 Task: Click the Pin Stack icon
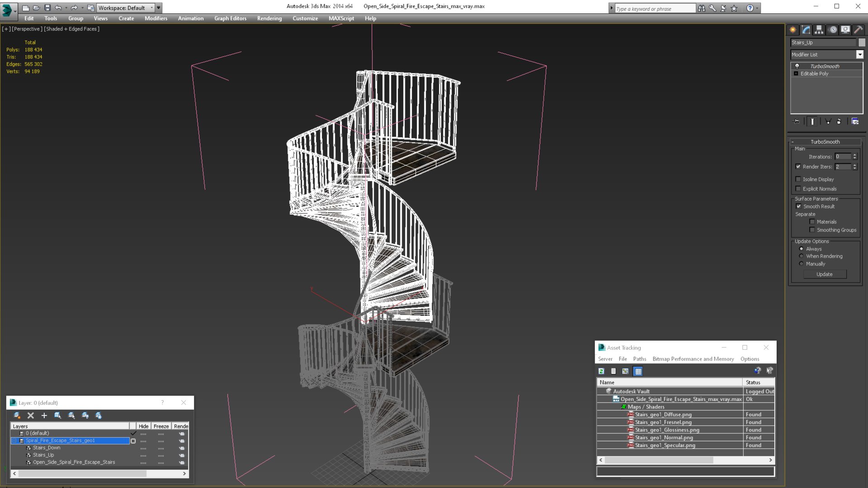point(797,121)
